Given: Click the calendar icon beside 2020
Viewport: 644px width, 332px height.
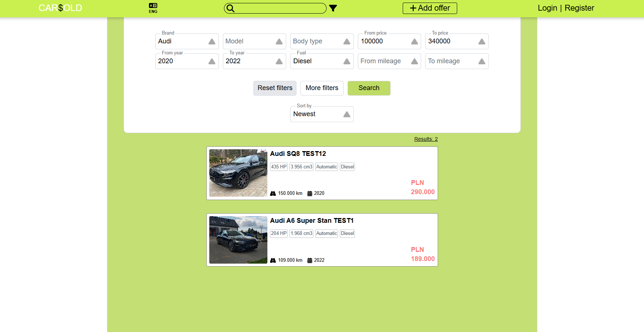Looking at the screenshot, I should click(310, 193).
